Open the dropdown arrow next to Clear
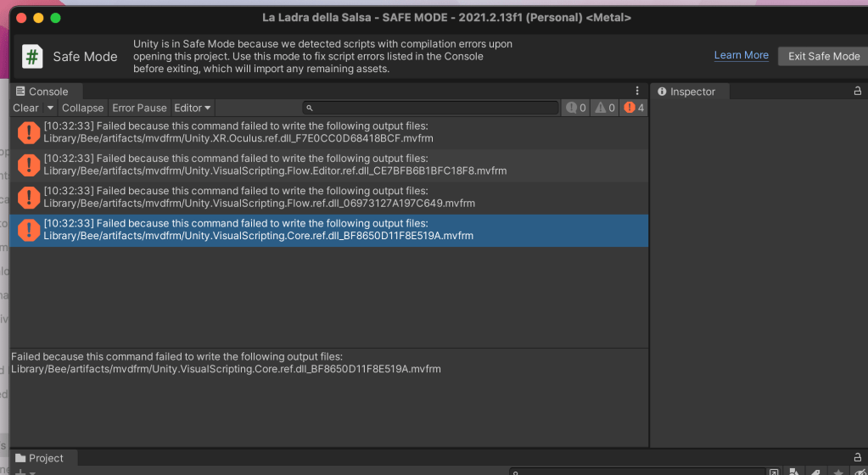 [x=50, y=108]
